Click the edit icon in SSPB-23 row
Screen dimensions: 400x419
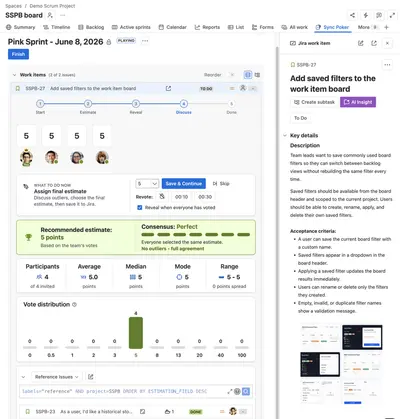point(142,412)
